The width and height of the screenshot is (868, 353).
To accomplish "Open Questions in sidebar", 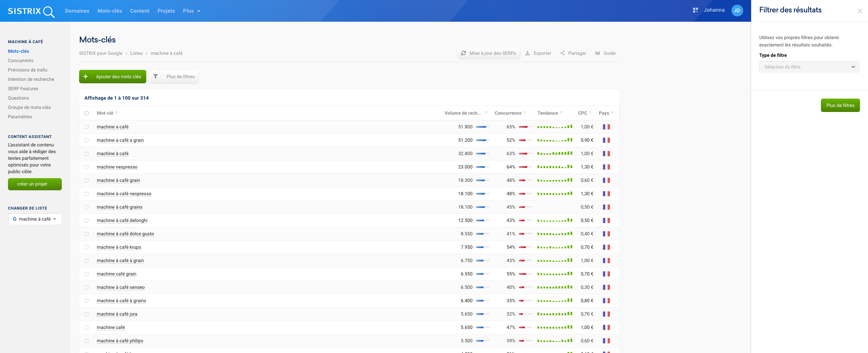I will (18, 98).
